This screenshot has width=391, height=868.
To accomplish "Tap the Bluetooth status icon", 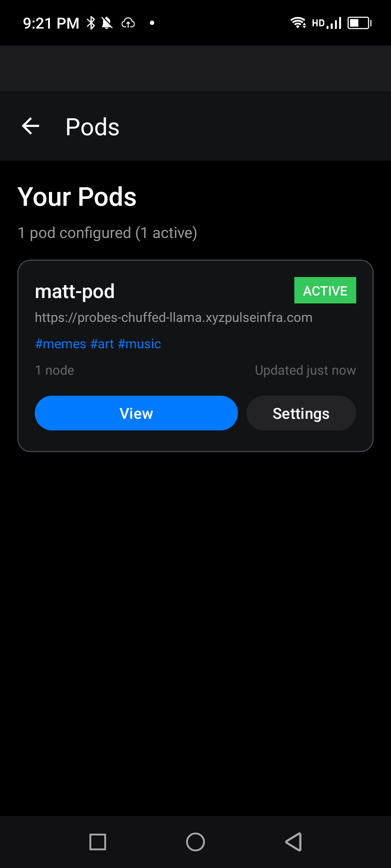I will click(91, 23).
